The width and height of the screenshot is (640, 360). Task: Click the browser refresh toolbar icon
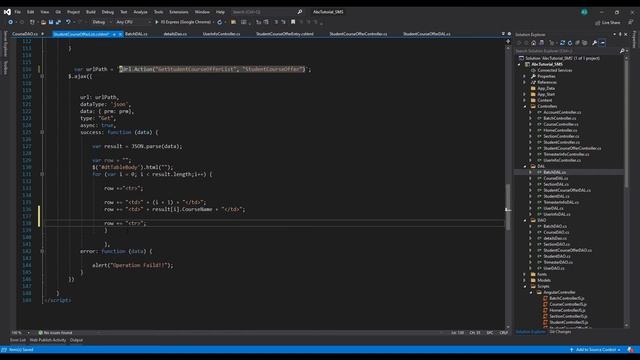pyautogui.click(x=220, y=22)
